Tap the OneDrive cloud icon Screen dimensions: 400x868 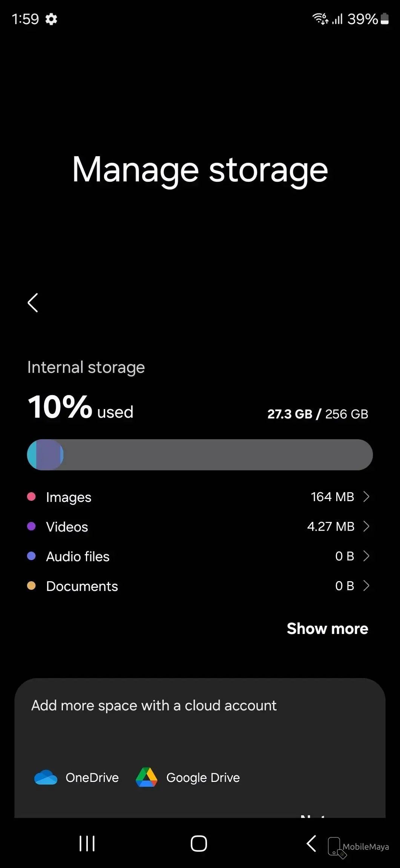click(46, 778)
